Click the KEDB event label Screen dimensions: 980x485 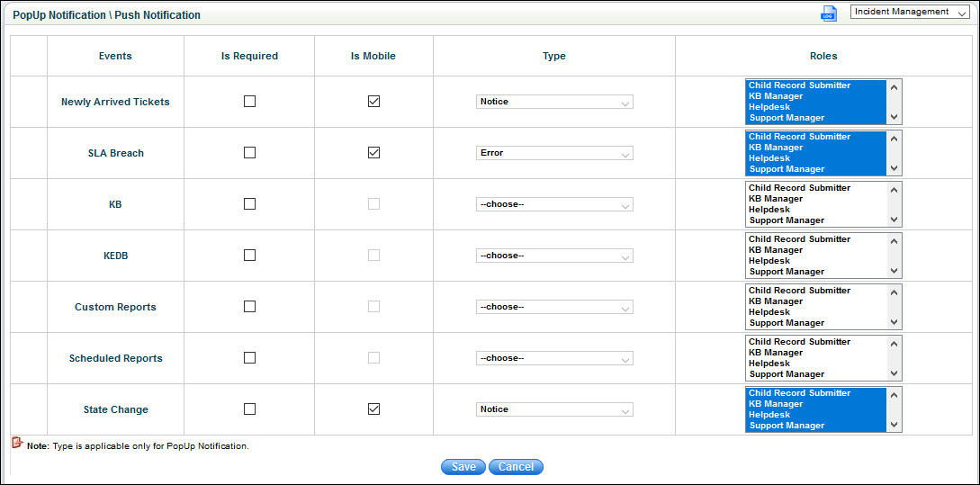pos(115,256)
